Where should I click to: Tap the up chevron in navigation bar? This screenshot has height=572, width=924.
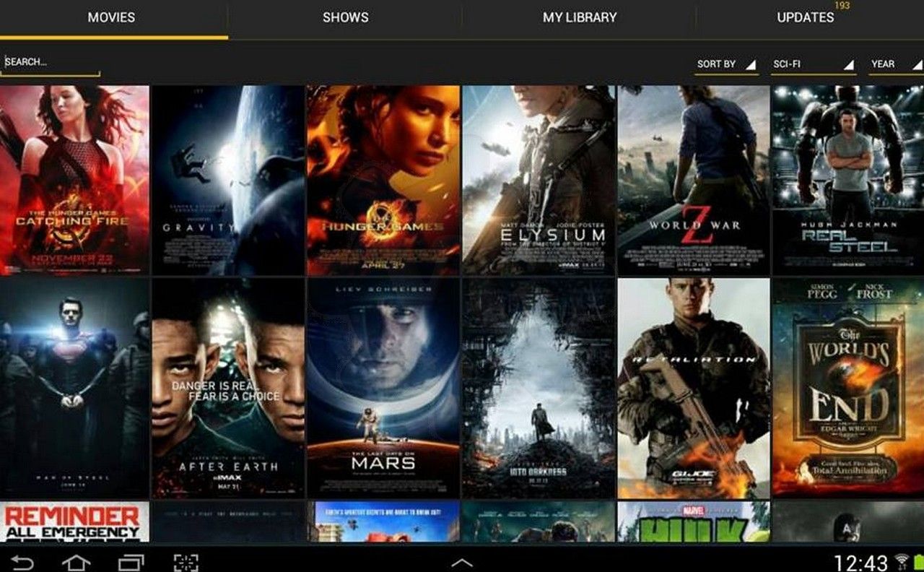(462, 563)
